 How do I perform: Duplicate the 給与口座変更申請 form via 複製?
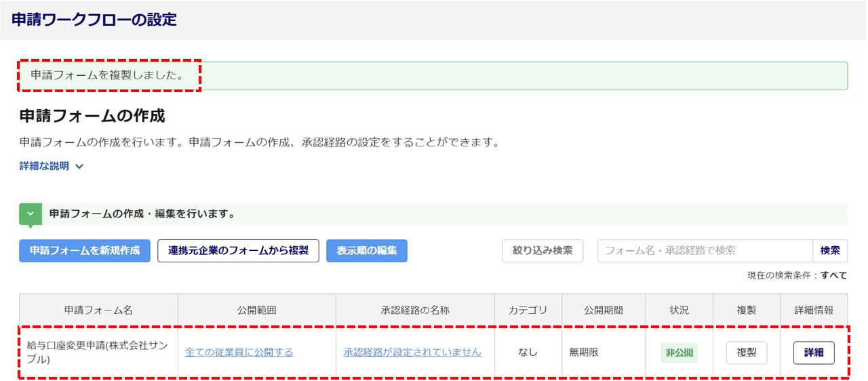pos(746,353)
